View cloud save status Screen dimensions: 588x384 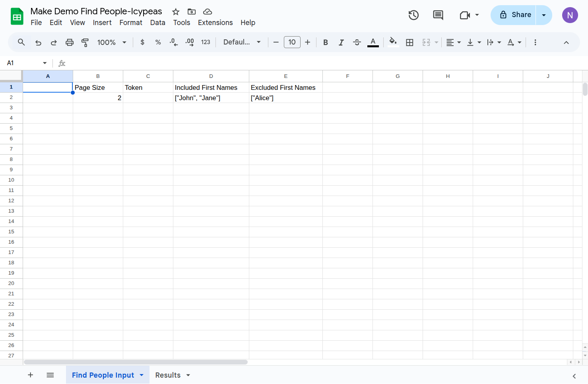(x=208, y=12)
